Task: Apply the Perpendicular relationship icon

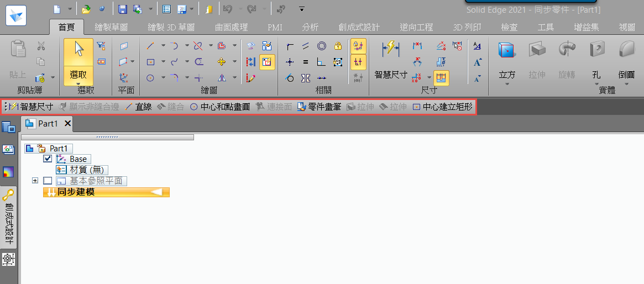Action: [x=322, y=62]
